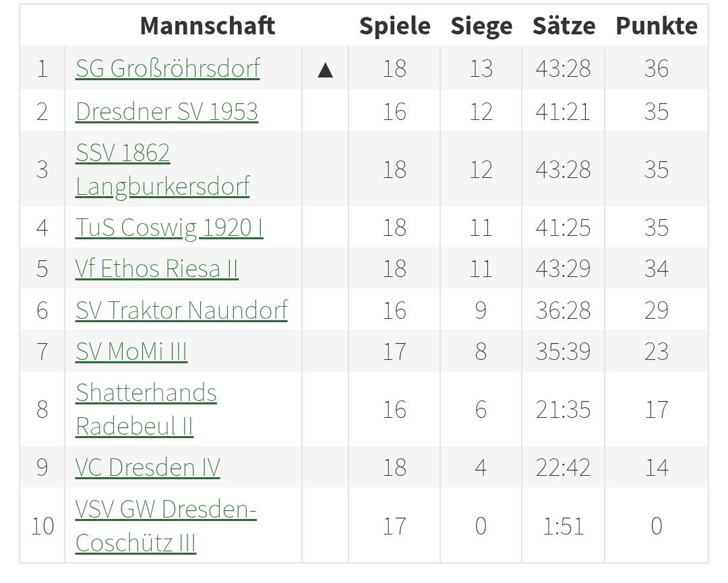
Task: Visit the Vf Ethos Riesa II link
Action: (x=156, y=269)
